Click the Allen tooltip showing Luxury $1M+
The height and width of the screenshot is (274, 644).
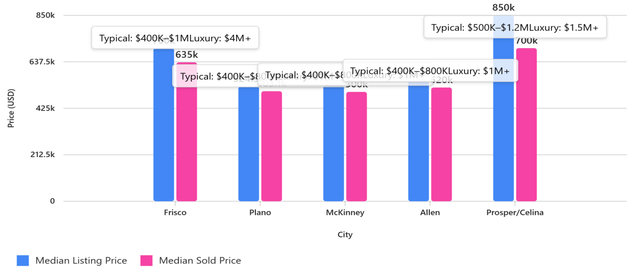(x=430, y=71)
